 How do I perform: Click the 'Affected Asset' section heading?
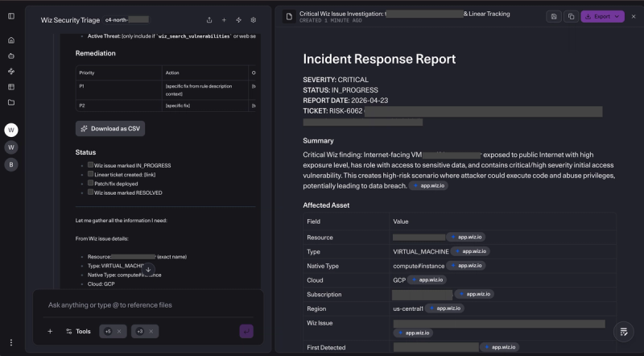(x=326, y=205)
